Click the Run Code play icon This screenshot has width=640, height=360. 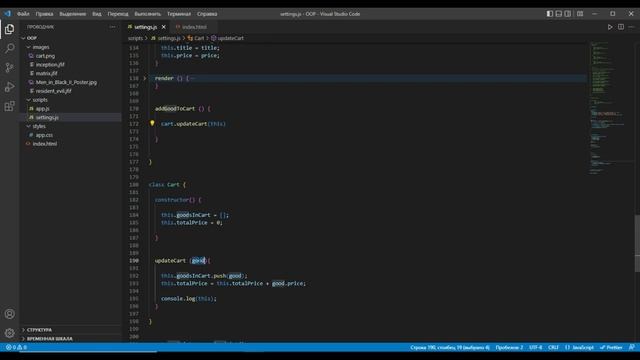pyautogui.click(x=610, y=27)
